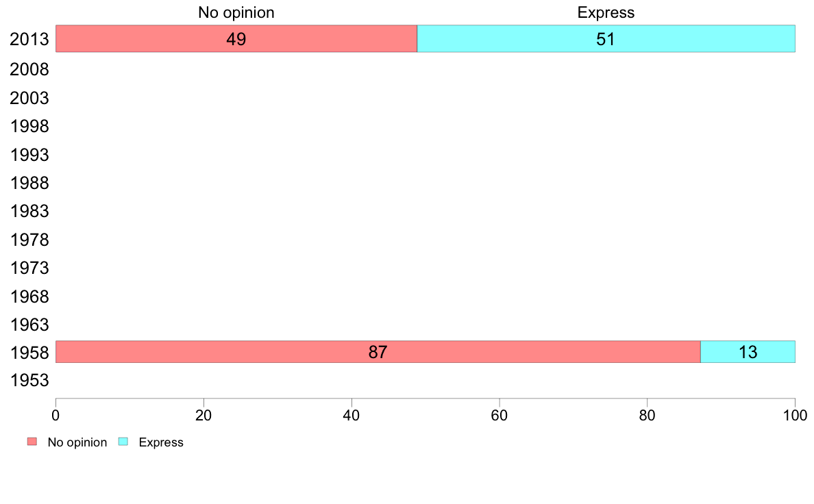The image size is (814, 504).
Task: Select the 1998 year label
Action: tap(29, 126)
